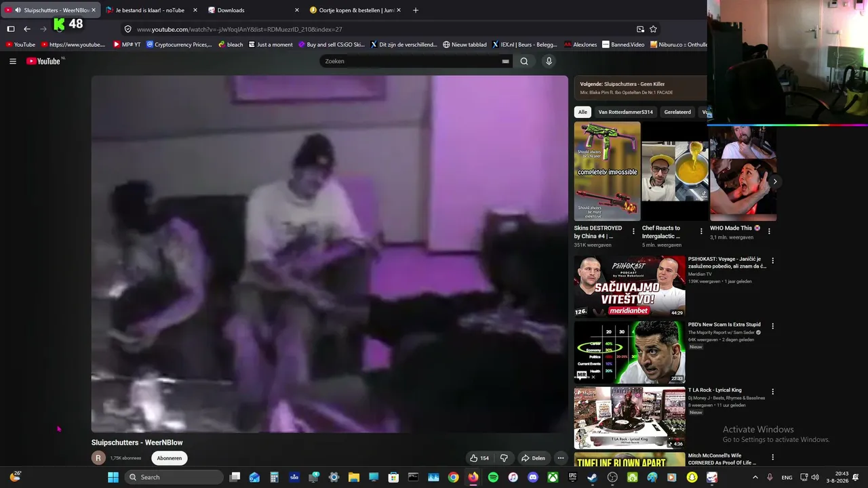Click the video player to pause playback

pos(330,253)
